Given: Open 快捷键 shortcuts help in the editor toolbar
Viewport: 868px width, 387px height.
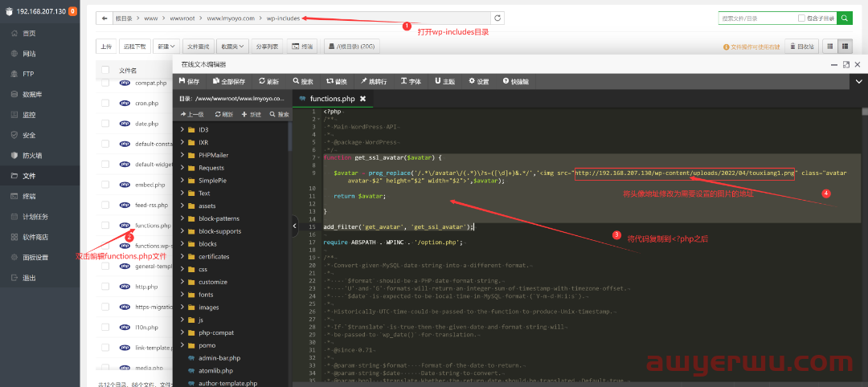Looking at the screenshot, I should tap(515, 81).
